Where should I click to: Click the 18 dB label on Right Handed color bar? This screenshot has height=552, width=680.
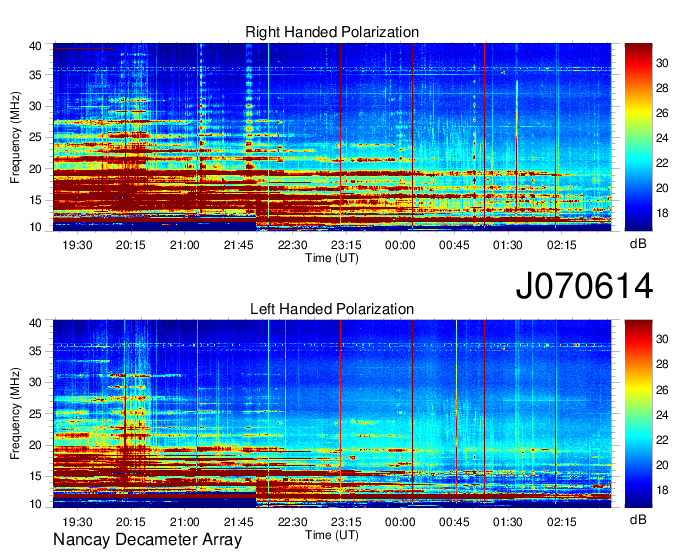(x=662, y=213)
